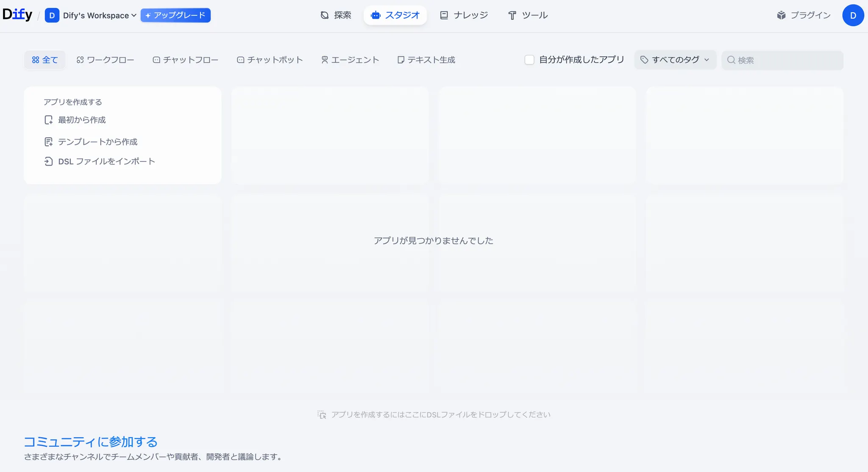
Task: Click the search magnifier icon
Action: [x=731, y=60]
